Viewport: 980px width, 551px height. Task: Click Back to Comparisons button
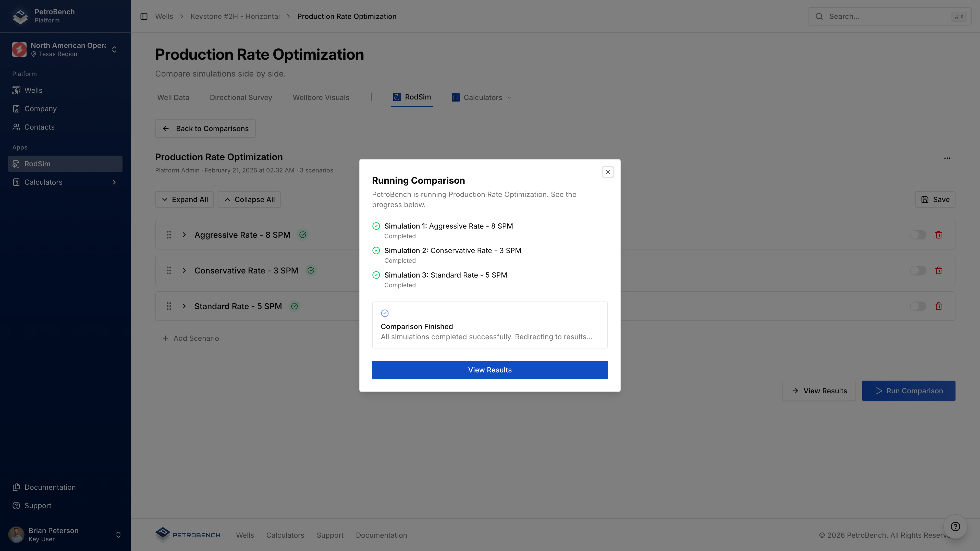tap(205, 129)
